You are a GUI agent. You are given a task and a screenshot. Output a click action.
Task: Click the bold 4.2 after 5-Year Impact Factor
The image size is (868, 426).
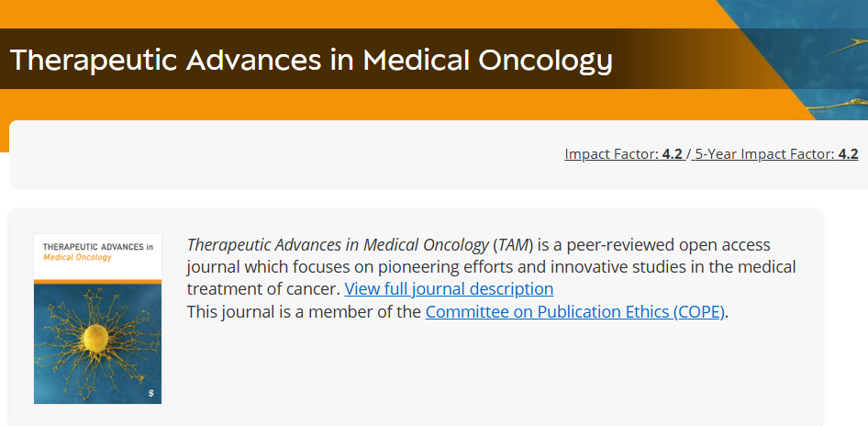click(848, 154)
